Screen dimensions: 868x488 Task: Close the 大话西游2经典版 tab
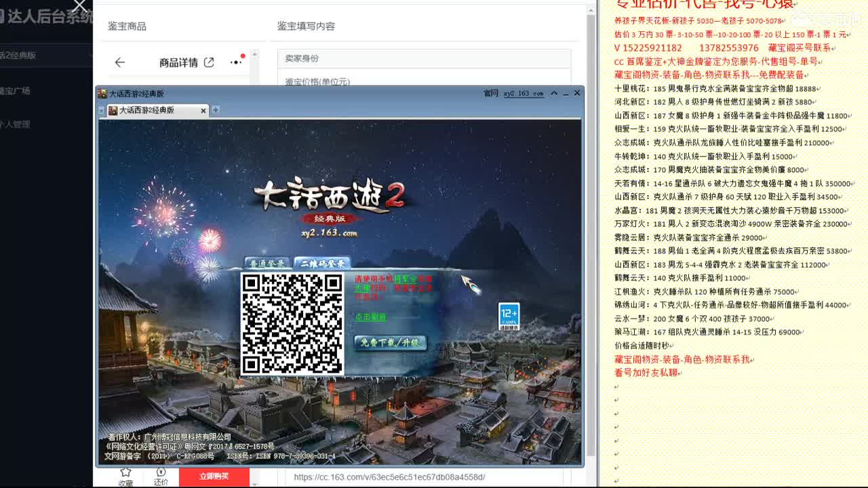pyautogui.click(x=203, y=110)
